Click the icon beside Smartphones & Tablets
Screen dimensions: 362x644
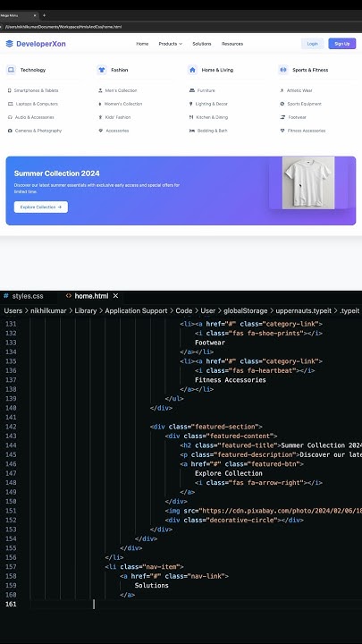[x=10, y=90]
